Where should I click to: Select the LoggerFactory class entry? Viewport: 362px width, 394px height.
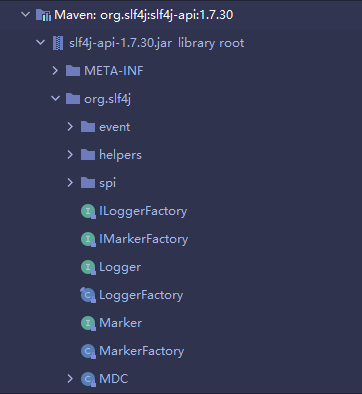(141, 295)
